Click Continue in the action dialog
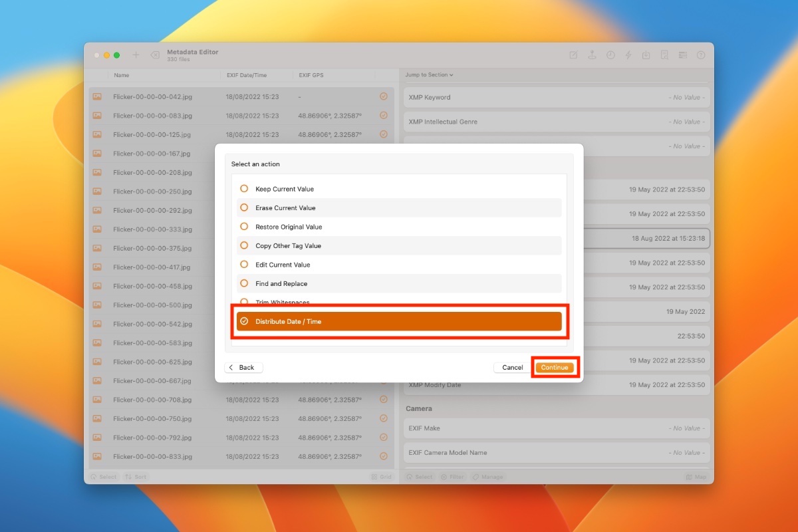Image resolution: width=798 pixels, height=532 pixels. pos(555,368)
